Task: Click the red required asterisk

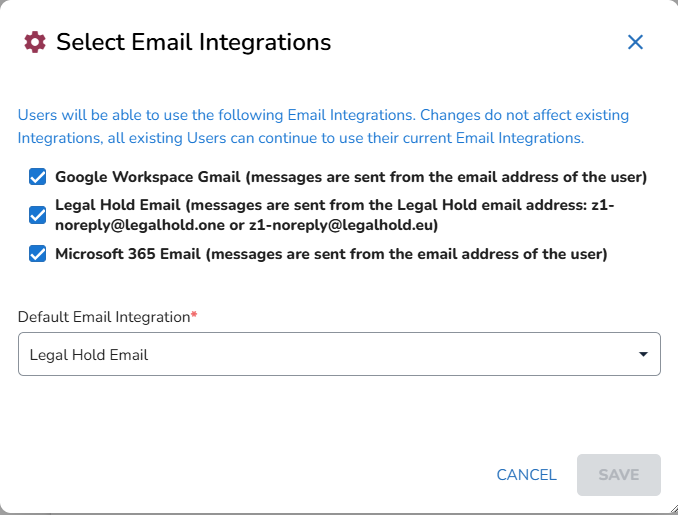Action: coord(194,316)
